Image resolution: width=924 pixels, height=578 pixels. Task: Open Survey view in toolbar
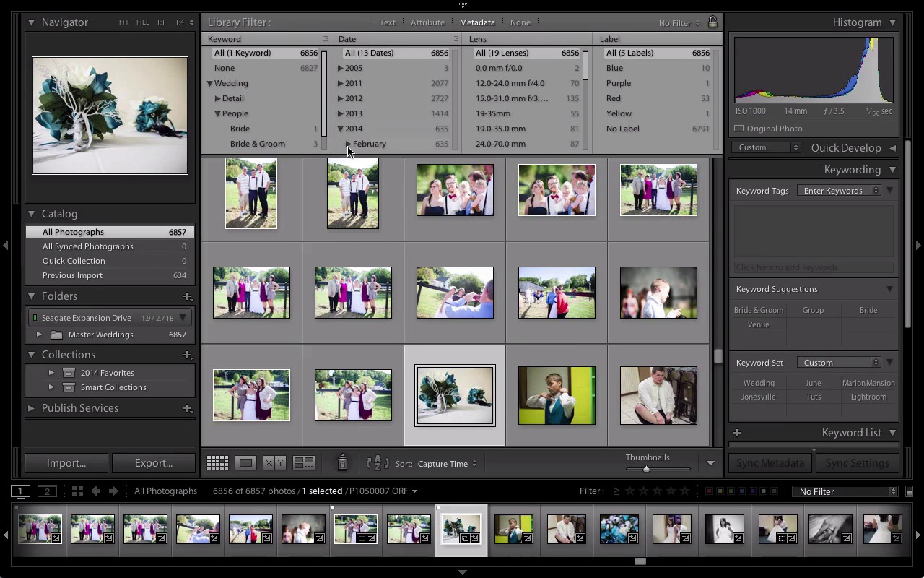pyautogui.click(x=304, y=463)
